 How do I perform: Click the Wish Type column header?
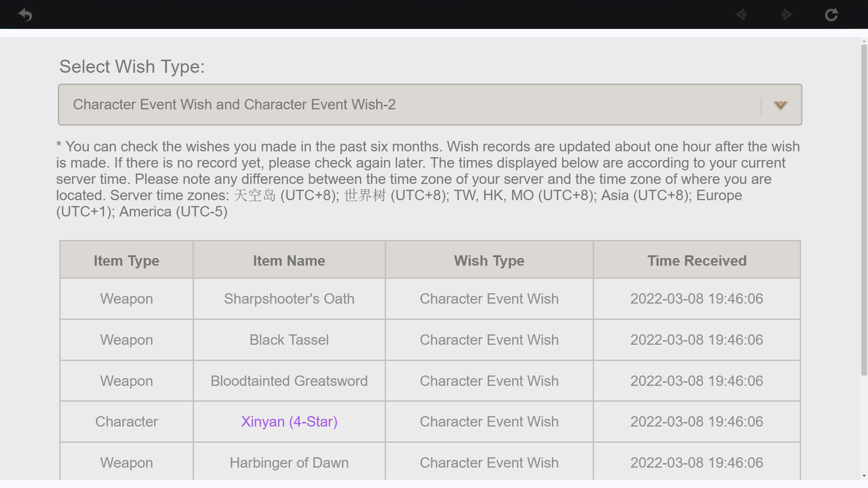pyautogui.click(x=489, y=260)
